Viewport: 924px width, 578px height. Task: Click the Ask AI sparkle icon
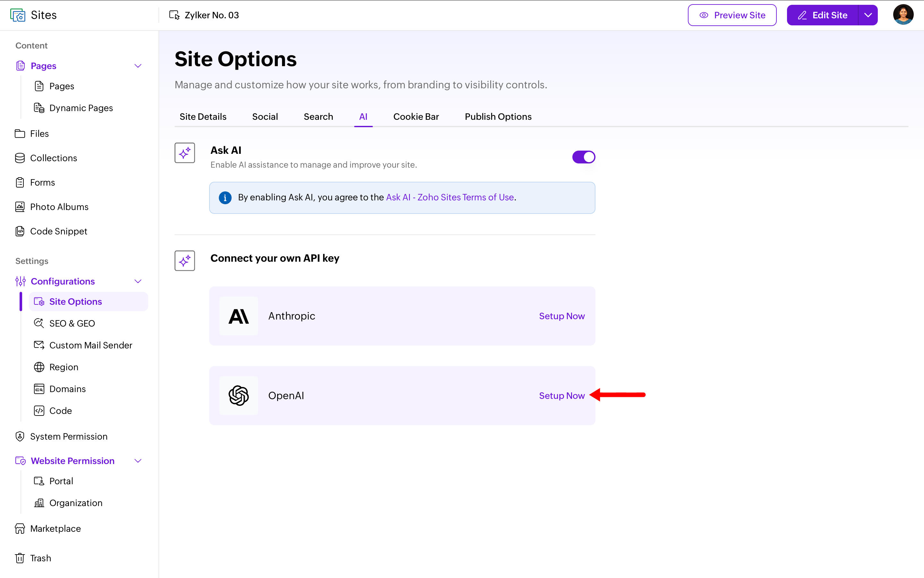pyautogui.click(x=185, y=153)
